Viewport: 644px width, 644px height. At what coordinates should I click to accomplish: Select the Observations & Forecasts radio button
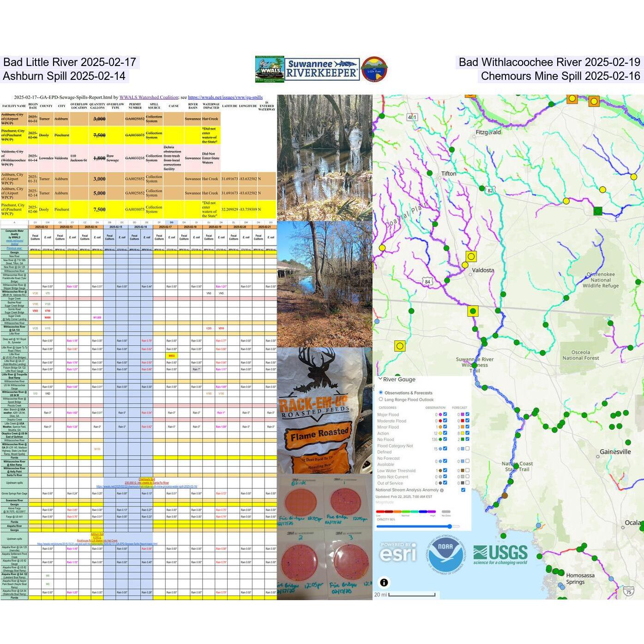pos(381,392)
